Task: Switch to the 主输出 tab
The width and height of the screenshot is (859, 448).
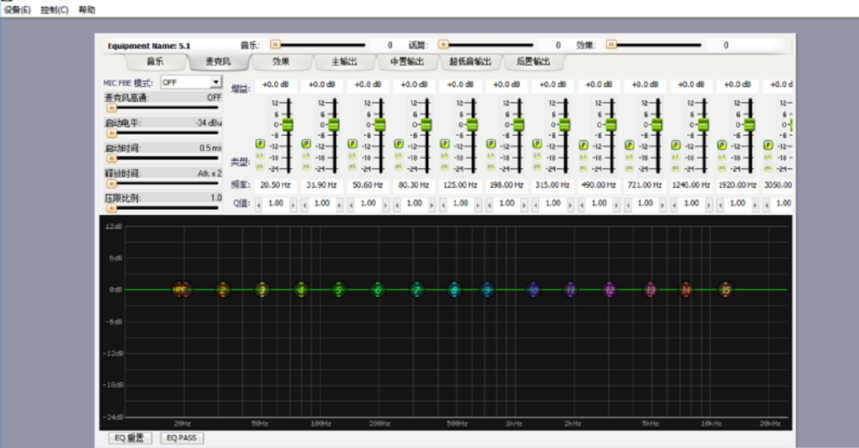Action: [344, 62]
